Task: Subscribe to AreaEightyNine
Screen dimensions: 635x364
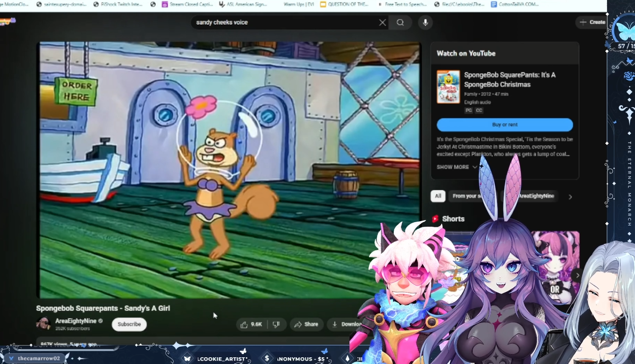Action: click(129, 324)
